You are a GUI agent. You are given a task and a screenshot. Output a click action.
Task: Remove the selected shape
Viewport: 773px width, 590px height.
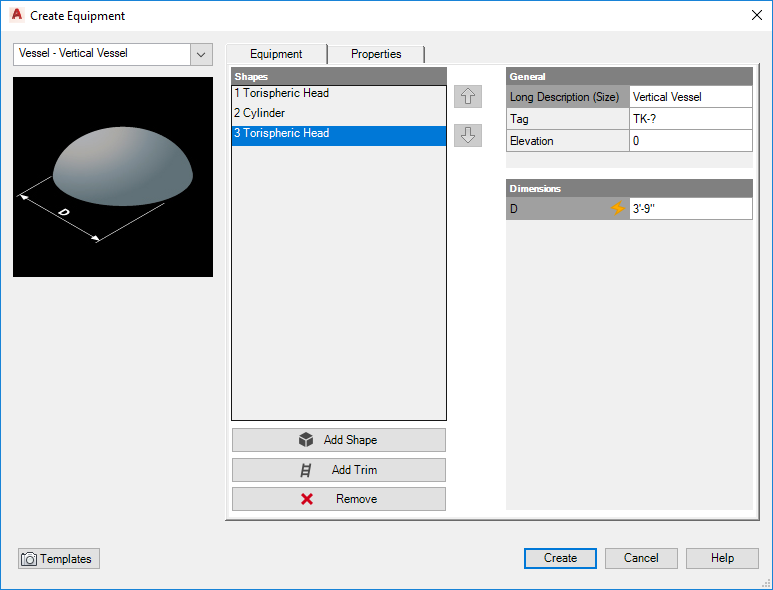[339, 499]
